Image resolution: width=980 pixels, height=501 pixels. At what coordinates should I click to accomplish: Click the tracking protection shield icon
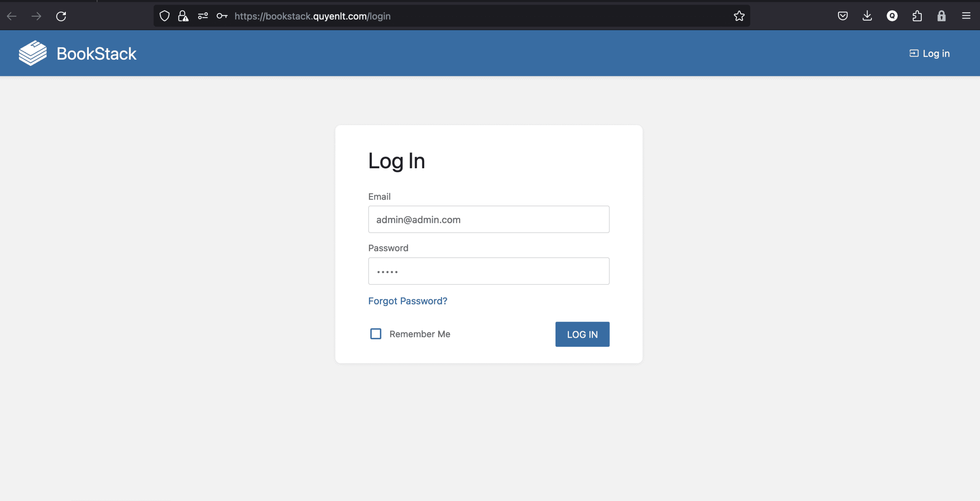[x=165, y=16]
